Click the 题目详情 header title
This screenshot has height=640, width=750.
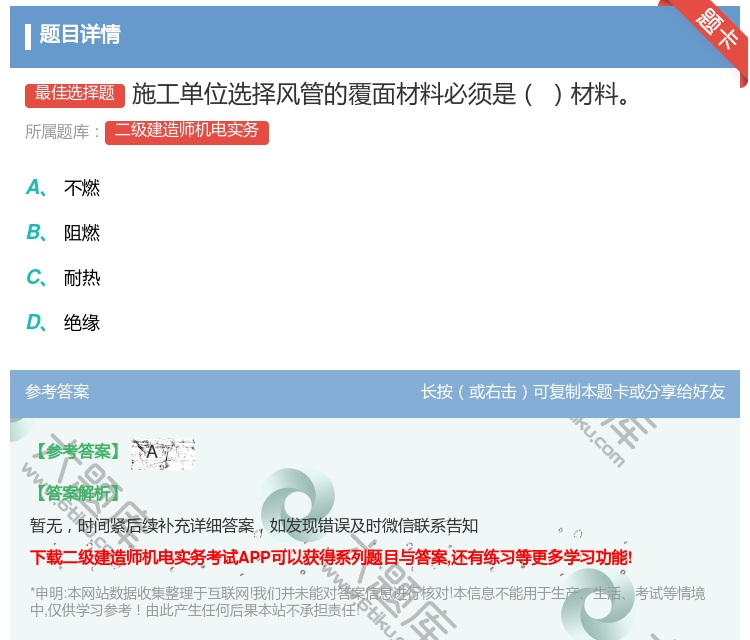click(80, 34)
